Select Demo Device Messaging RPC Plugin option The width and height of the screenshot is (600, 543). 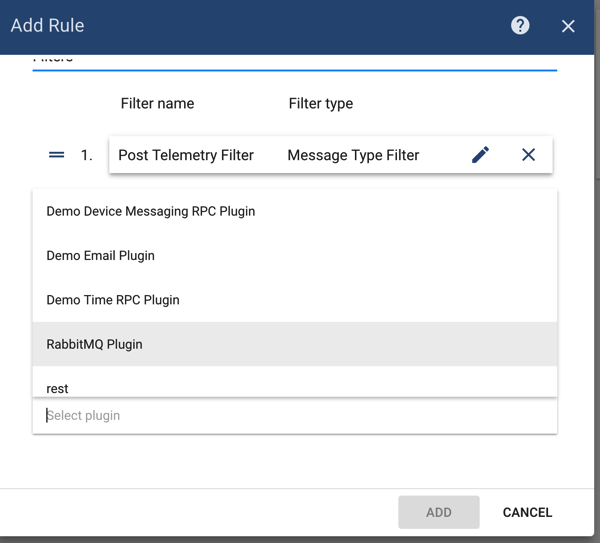[x=150, y=211]
